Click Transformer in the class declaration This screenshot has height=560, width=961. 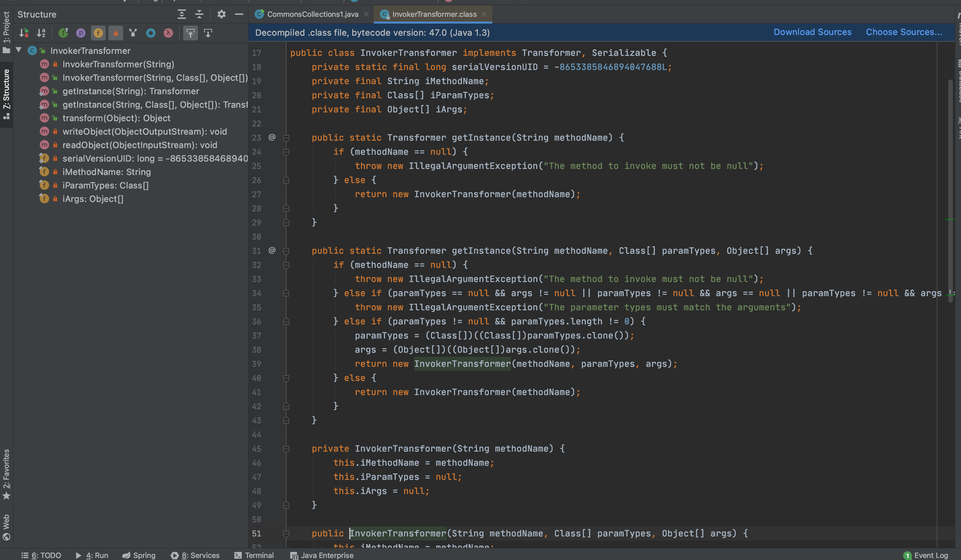click(551, 53)
